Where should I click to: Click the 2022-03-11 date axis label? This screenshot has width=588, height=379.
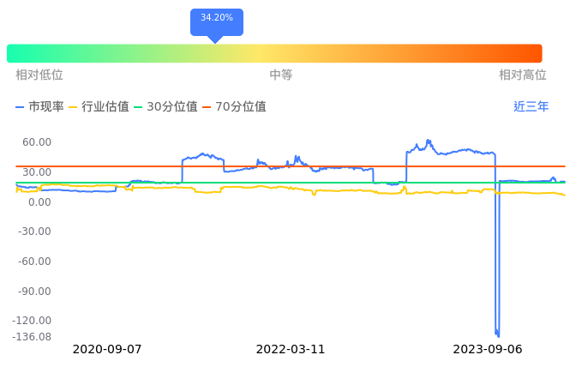291,350
